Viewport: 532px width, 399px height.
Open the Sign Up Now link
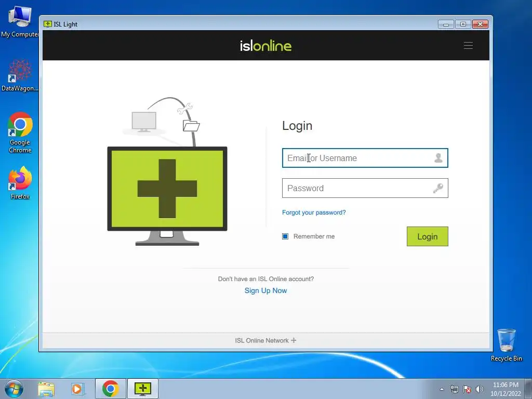265,290
